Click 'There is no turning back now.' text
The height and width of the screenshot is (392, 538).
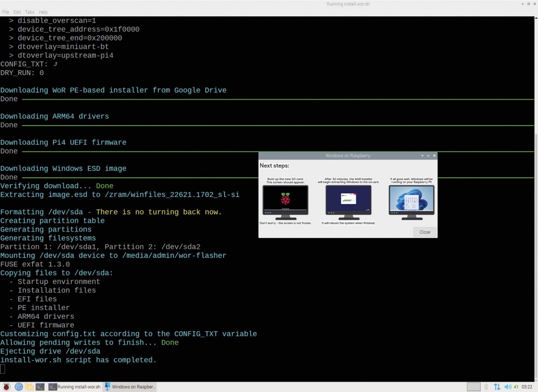(159, 212)
